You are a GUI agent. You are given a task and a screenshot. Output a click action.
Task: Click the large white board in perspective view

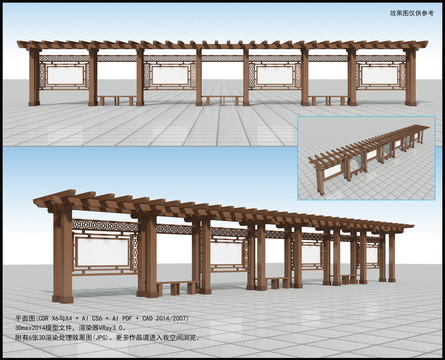[x=103, y=252]
